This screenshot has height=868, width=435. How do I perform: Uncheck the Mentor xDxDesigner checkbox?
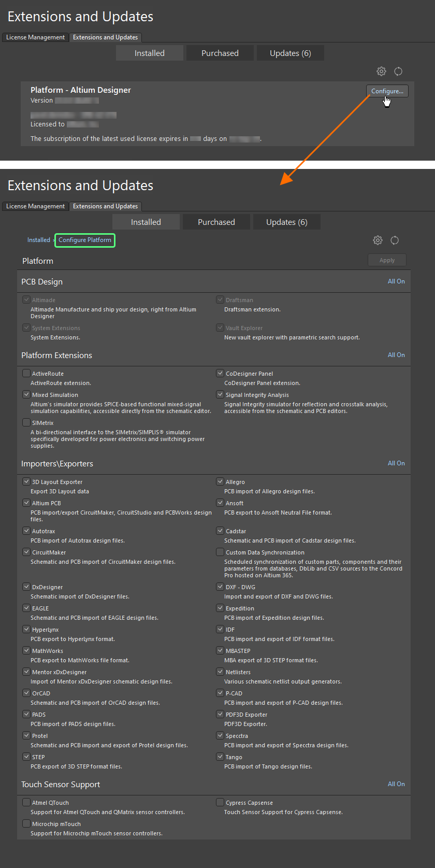(x=26, y=672)
